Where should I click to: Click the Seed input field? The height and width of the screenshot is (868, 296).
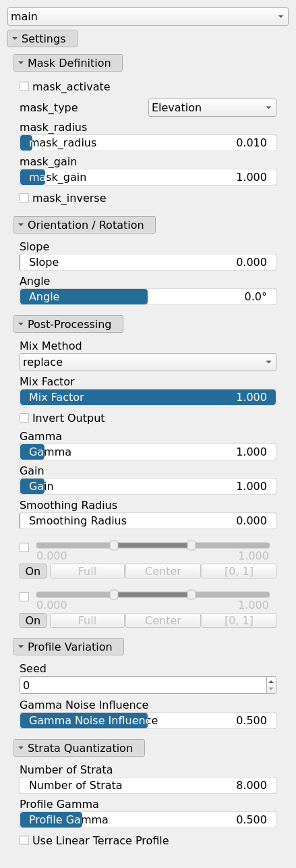(x=142, y=685)
